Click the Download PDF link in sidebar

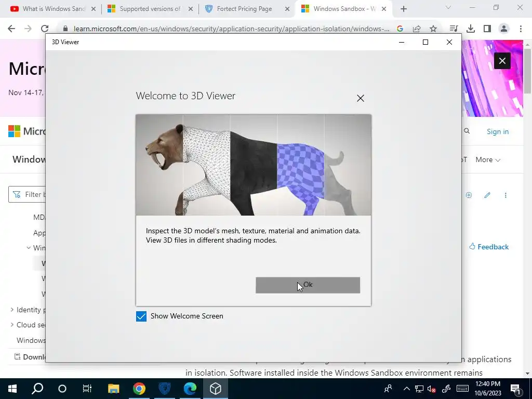30,357
